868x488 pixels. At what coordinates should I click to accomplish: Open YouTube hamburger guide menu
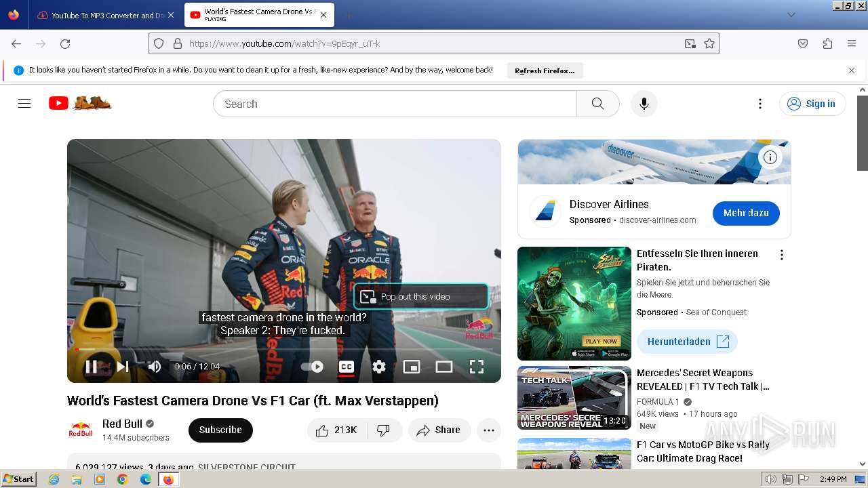[24, 104]
